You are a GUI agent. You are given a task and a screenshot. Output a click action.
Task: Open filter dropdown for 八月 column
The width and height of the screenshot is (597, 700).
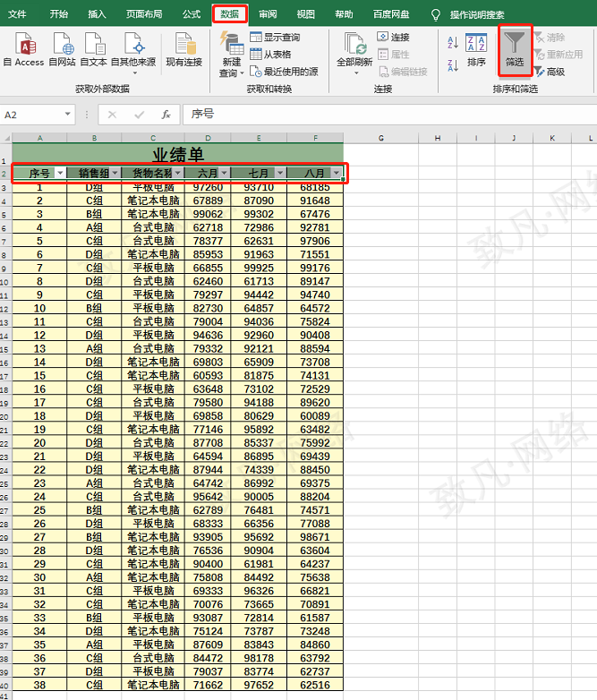coord(337,173)
